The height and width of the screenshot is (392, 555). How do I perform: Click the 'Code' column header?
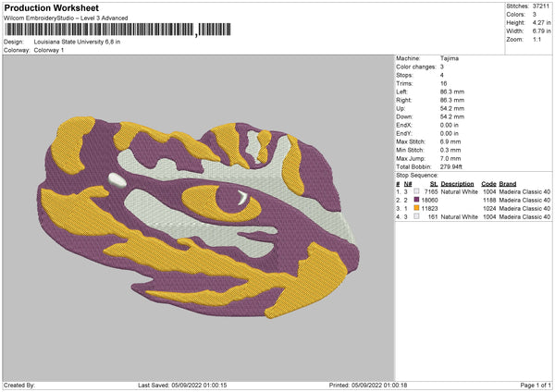tap(488, 184)
